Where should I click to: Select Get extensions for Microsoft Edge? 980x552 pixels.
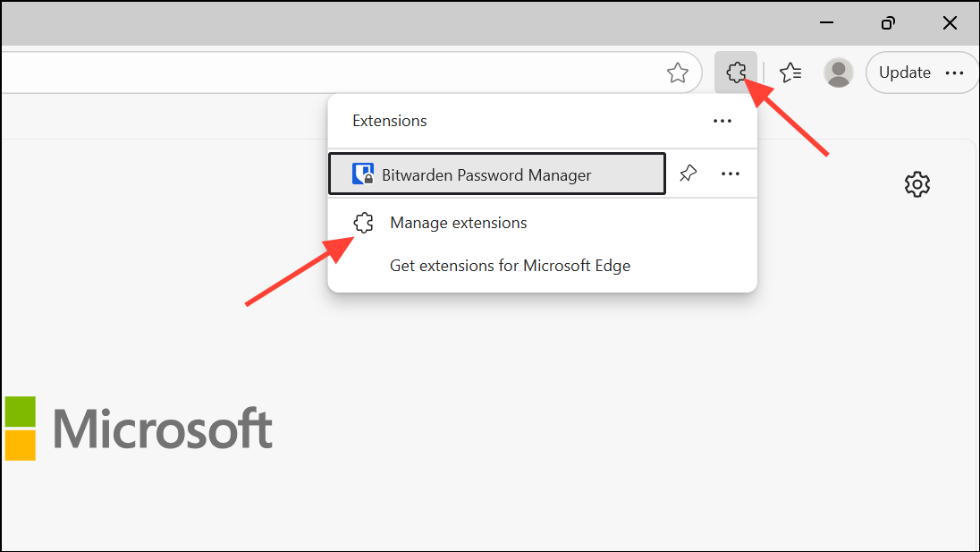pyautogui.click(x=510, y=265)
